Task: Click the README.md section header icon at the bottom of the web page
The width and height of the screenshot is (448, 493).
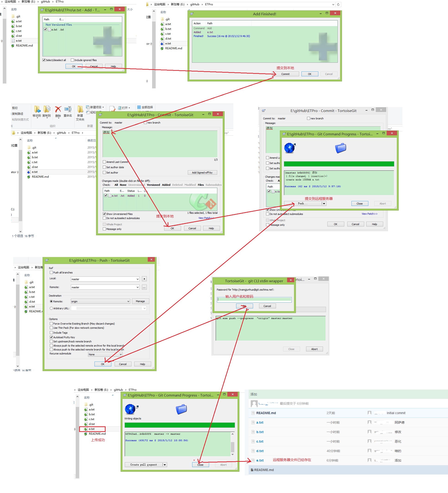Action: (x=252, y=470)
